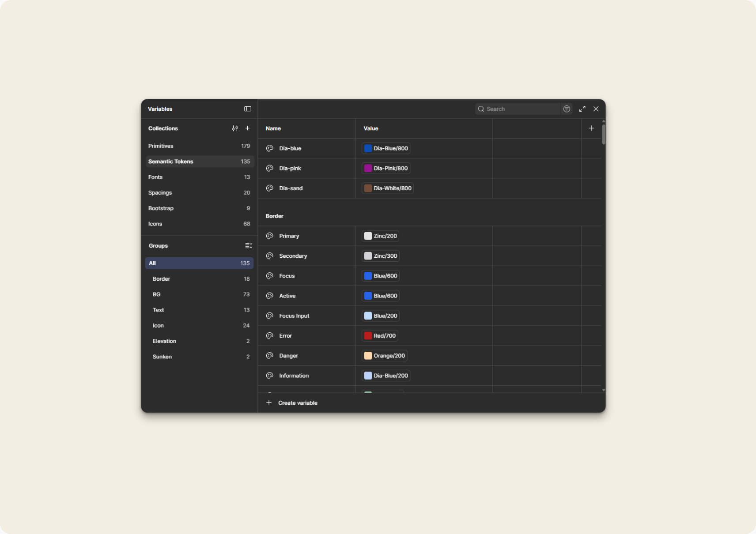
Task: Click Create variable button
Action: coord(292,403)
